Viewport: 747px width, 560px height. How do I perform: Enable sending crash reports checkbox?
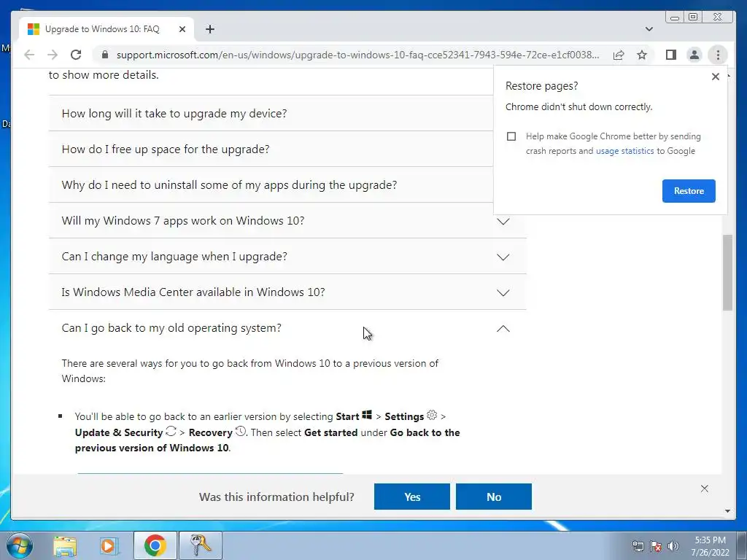click(511, 136)
